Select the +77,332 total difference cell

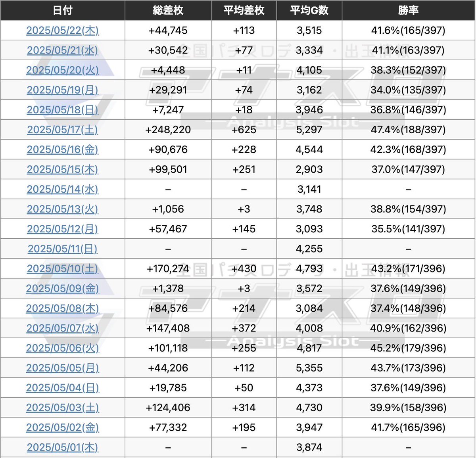tap(168, 427)
